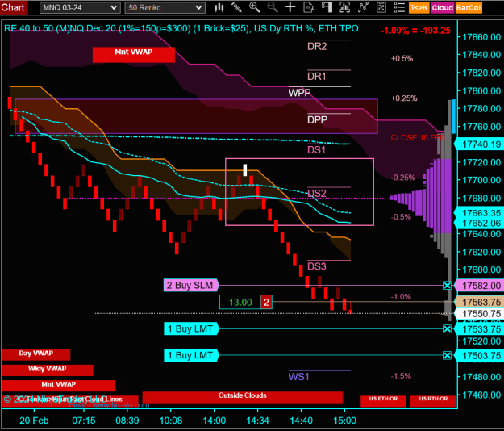Click the 17740.19 price marker
Image resolution: width=504 pixels, height=431 pixels.
point(479,144)
